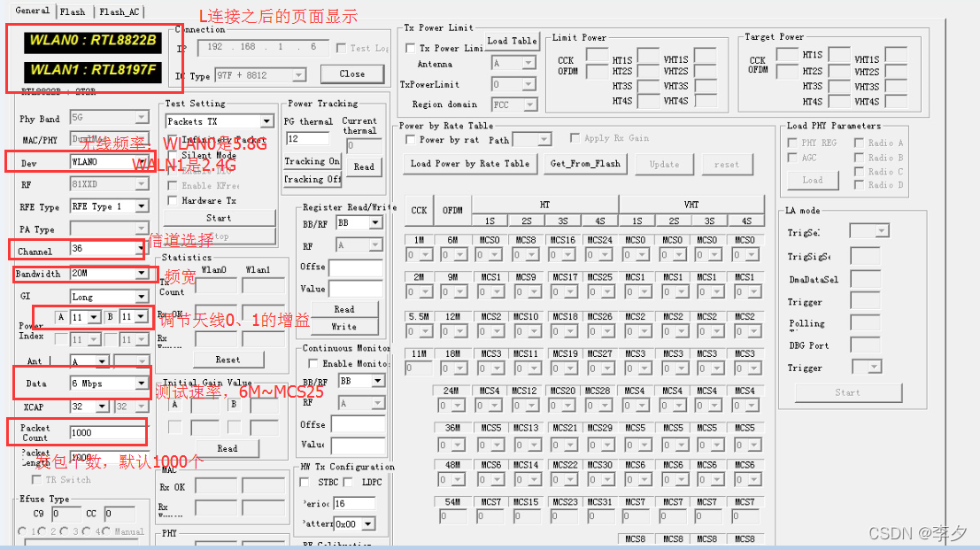Click Load Power by Rate Table button
The image size is (980, 550).
pyautogui.click(x=470, y=164)
